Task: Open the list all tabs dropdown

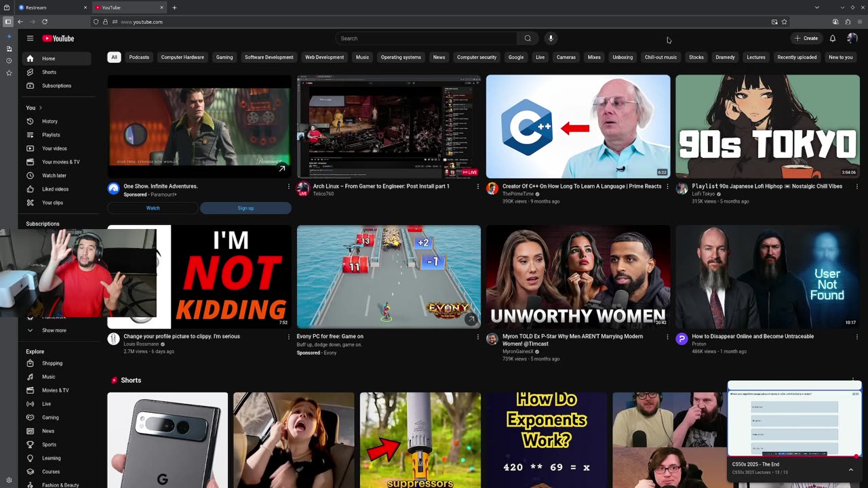Action: (x=816, y=7)
